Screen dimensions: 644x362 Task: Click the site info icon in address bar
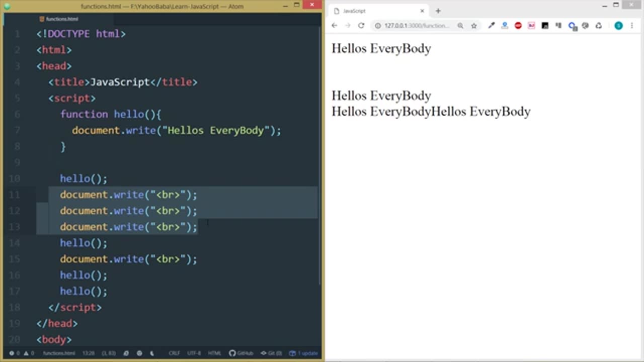(x=378, y=26)
